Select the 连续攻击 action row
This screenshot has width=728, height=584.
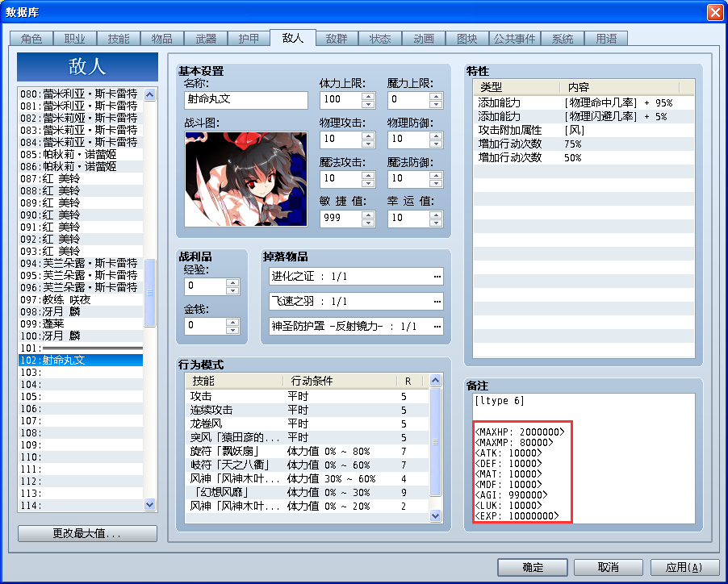click(307, 410)
